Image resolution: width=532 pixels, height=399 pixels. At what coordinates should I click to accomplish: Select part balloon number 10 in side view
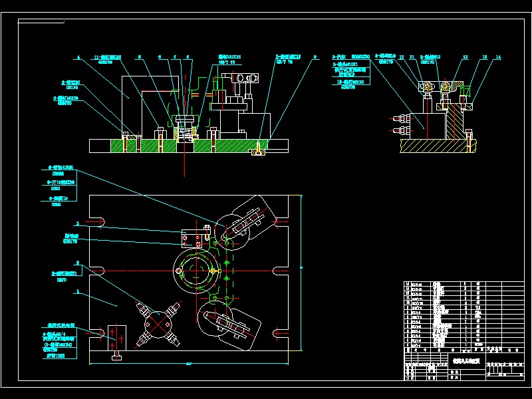(x=402, y=57)
